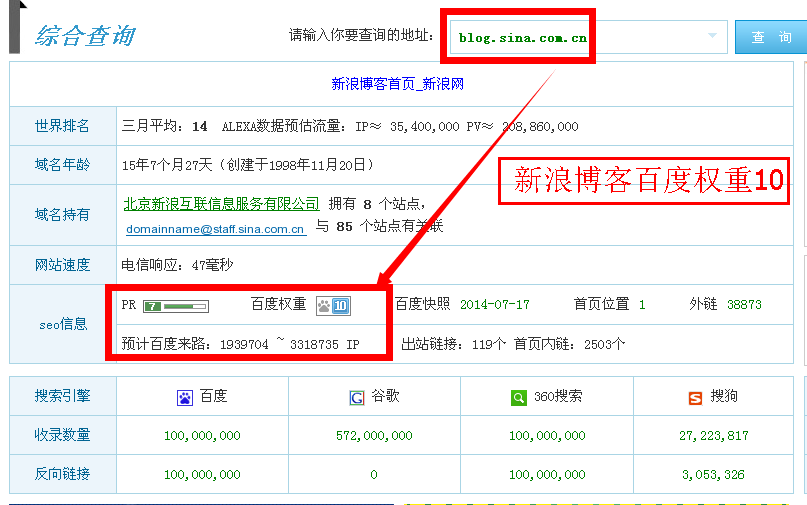Click the PR 7 rank bar
807x505 pixels.
pyautogui.click(x=176, y=307)
